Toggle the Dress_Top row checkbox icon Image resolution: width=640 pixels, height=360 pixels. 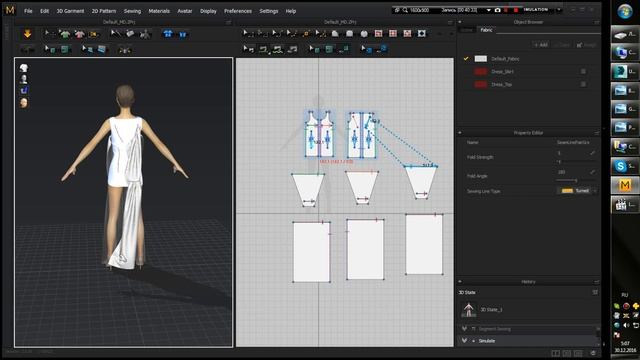583,84
